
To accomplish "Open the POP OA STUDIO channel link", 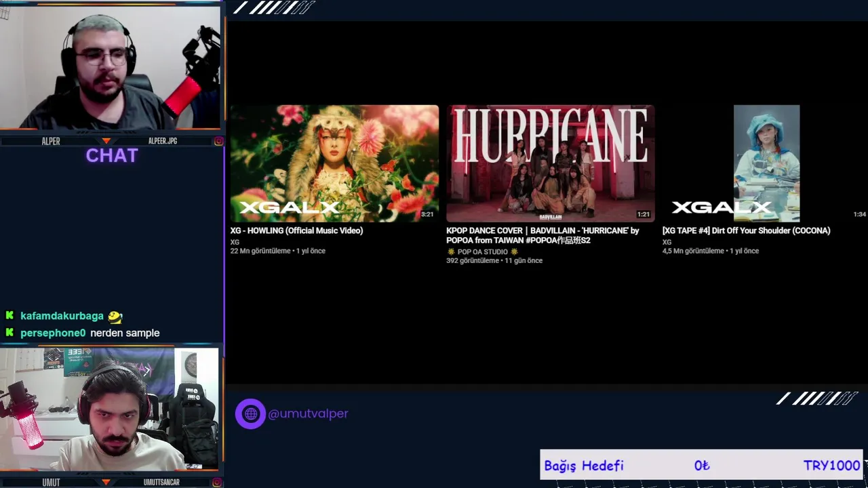I will pos(482,251).
